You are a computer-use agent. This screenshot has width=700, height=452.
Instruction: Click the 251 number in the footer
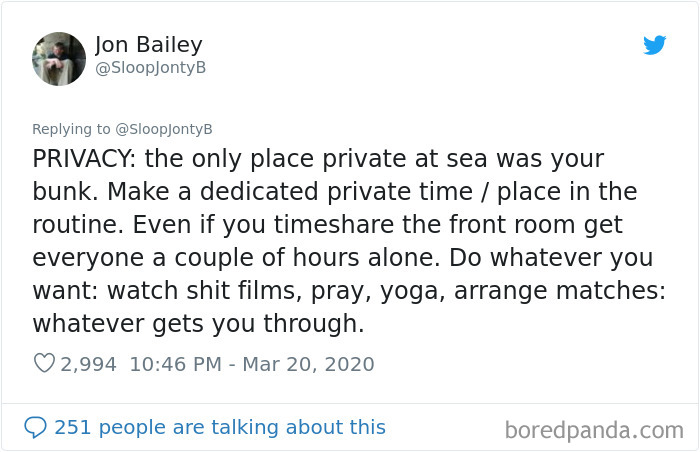tap(73, 427)
